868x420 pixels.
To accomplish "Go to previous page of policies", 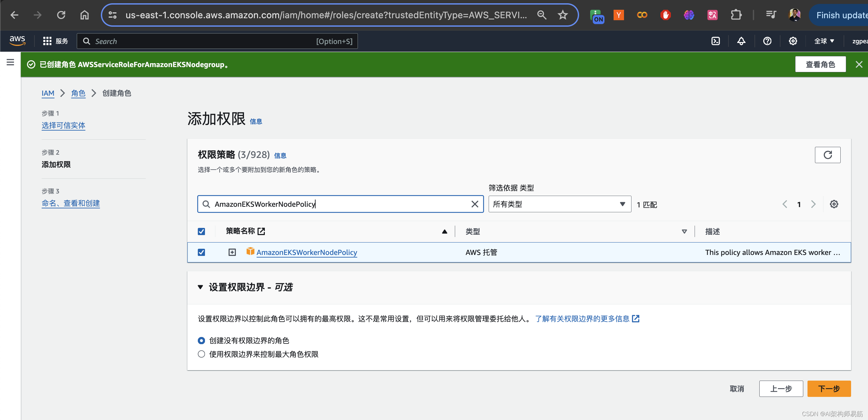I will coord(785,204).
